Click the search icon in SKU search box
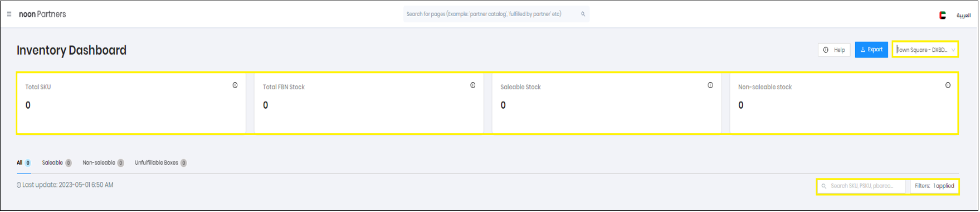The width and height of the screenshot is (980, 212). click(x=824, y=186)
